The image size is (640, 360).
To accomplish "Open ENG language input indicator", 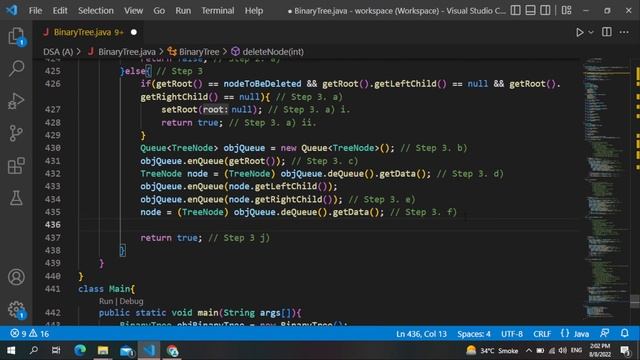I will click(576, 351).
